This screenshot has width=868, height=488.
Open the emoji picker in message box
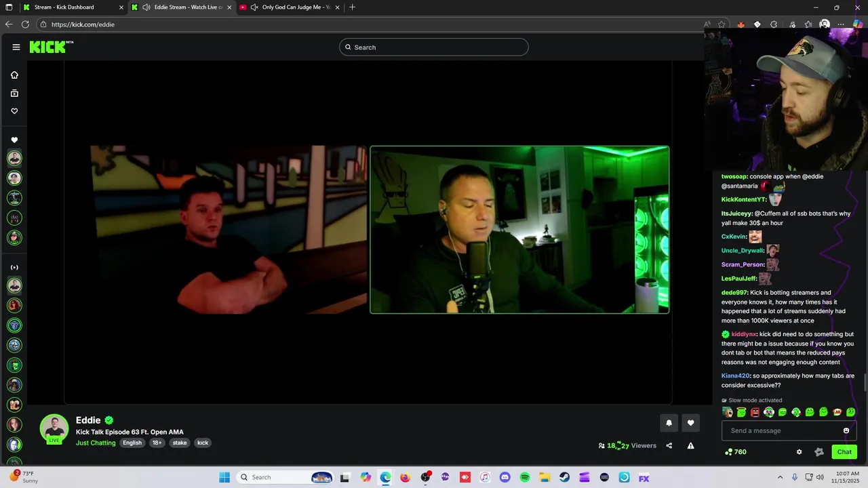[846, 430]
